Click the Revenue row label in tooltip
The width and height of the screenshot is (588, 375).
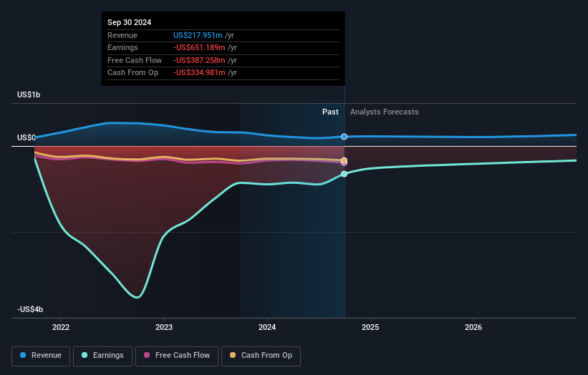[x=122, y=35]
